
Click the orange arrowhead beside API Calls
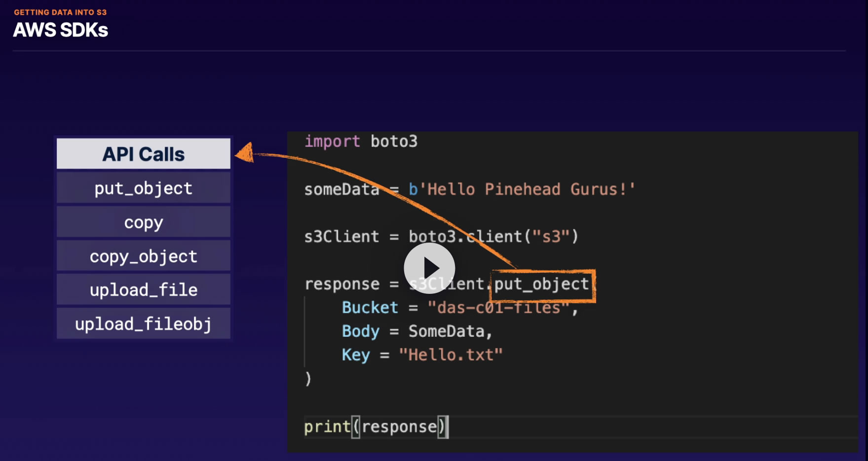[245, 153]
